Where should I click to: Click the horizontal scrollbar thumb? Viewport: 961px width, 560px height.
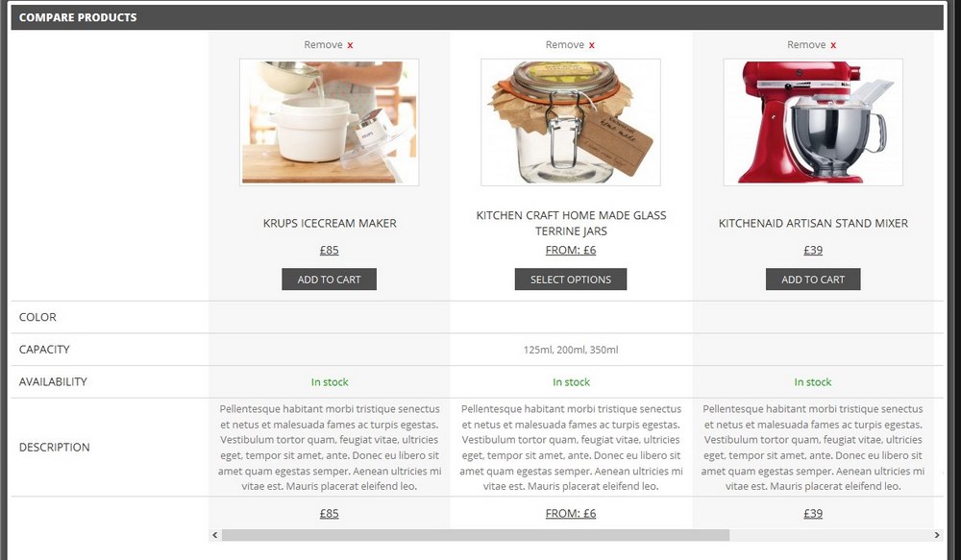476,535
